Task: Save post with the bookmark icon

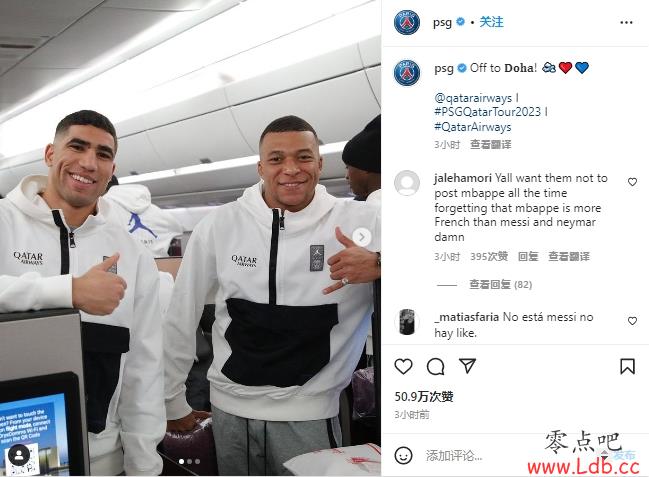Action: 627,366
